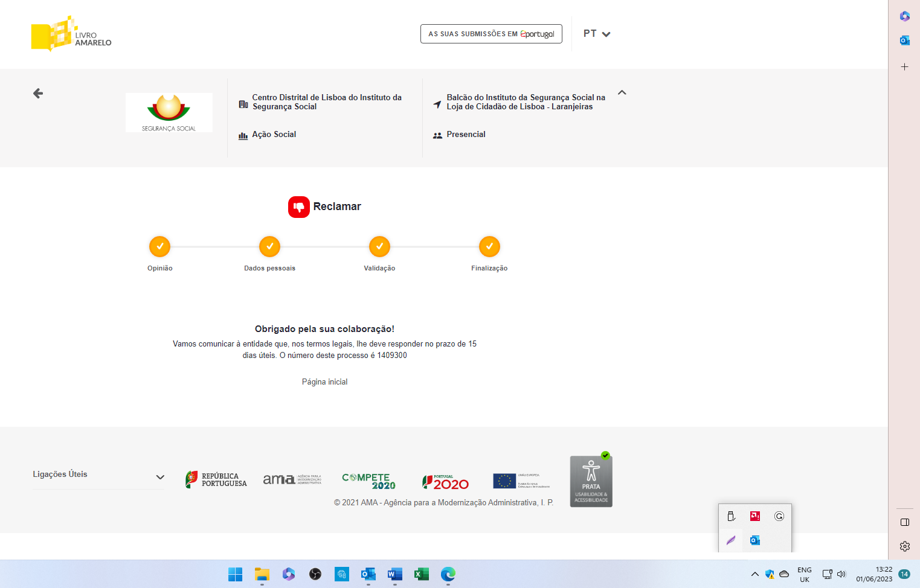
Task: Go back with the left arrow icon
Action: 38,93
